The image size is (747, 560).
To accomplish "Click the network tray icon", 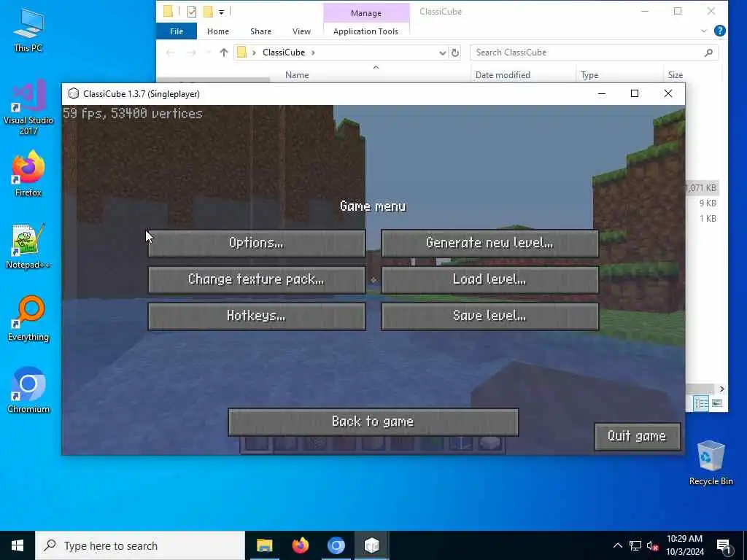I will pos(635,545).
